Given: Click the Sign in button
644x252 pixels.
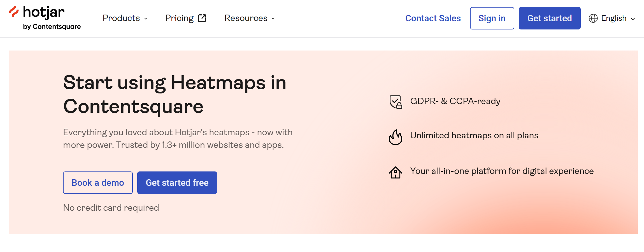Looking at the screenshot, I should [492, 18].
